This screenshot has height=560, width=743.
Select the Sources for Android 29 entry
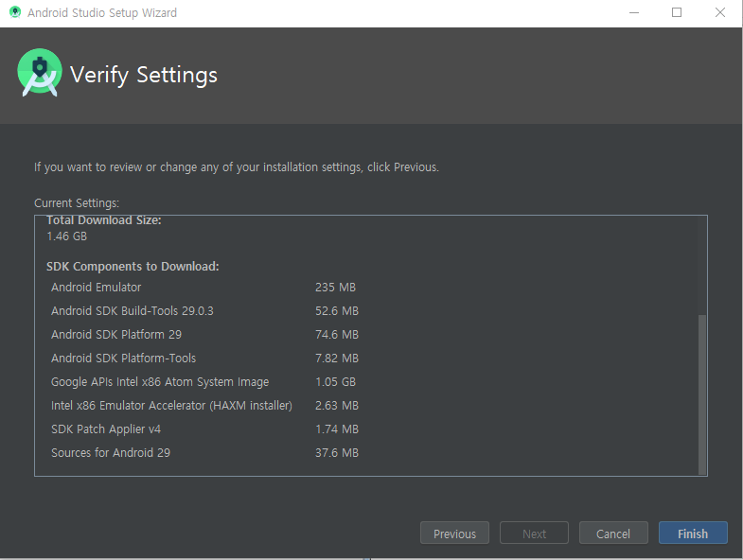(204, 453)
